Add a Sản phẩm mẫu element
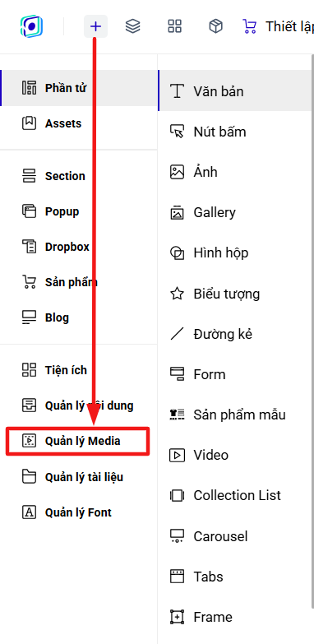 (x=236, y=415)
